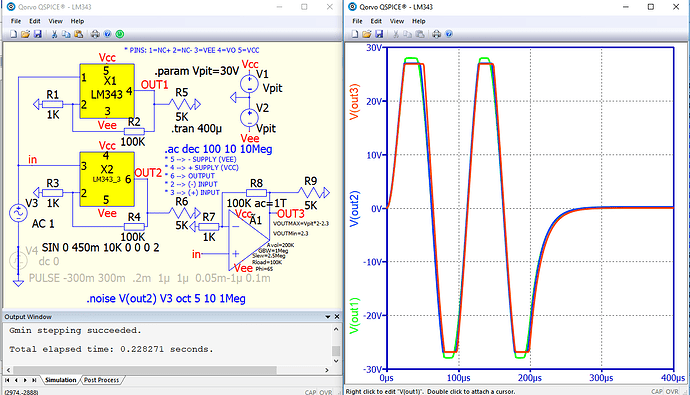
Task: Open Edit menu in waveform window
Action: click(376, 21)
